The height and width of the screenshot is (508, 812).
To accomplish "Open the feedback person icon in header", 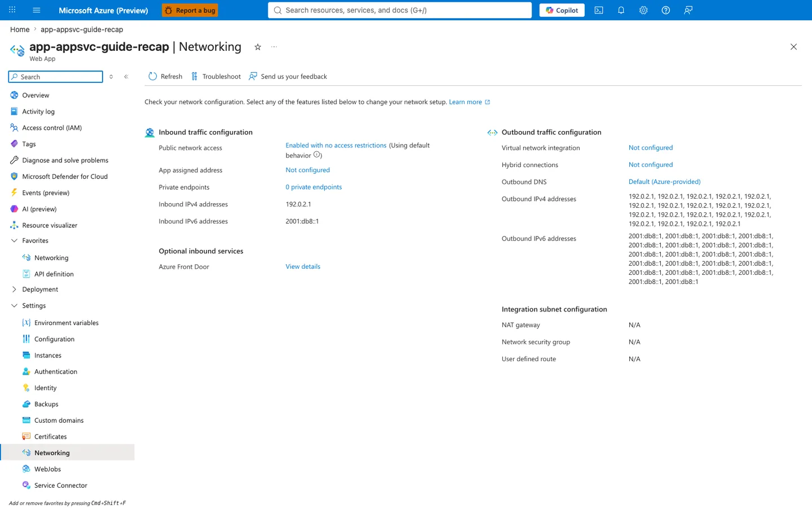I will pos(688,10).
